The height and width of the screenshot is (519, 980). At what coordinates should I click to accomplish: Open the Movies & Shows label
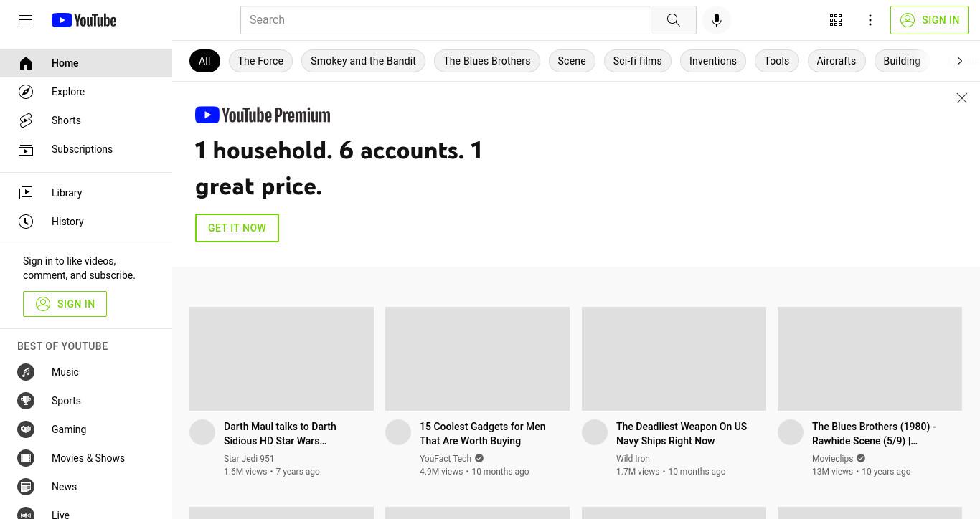coord(88,458)
